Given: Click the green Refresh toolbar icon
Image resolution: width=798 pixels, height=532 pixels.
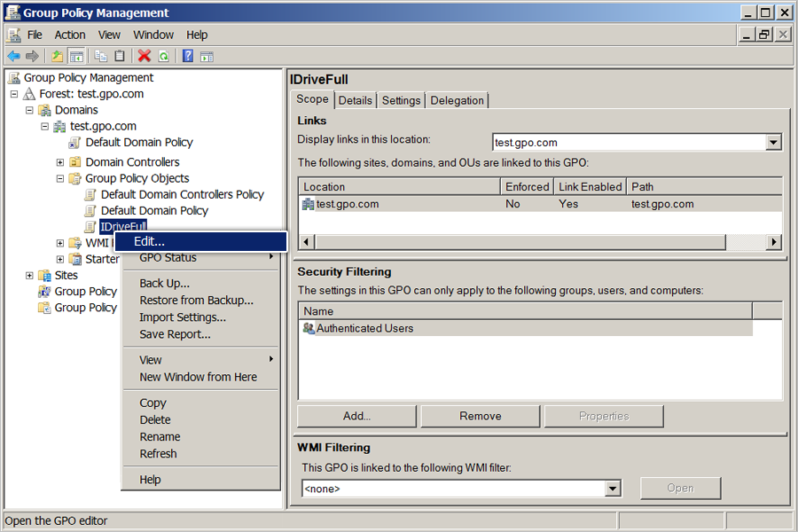Looking at the screenshot, I should click(x=163, y=56).
